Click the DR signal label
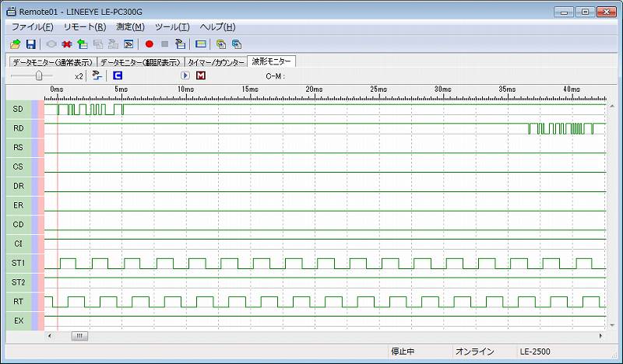Image resolution: width=623 pixels, height=364 pixels. pyautogui.click(x=18, y=186)
